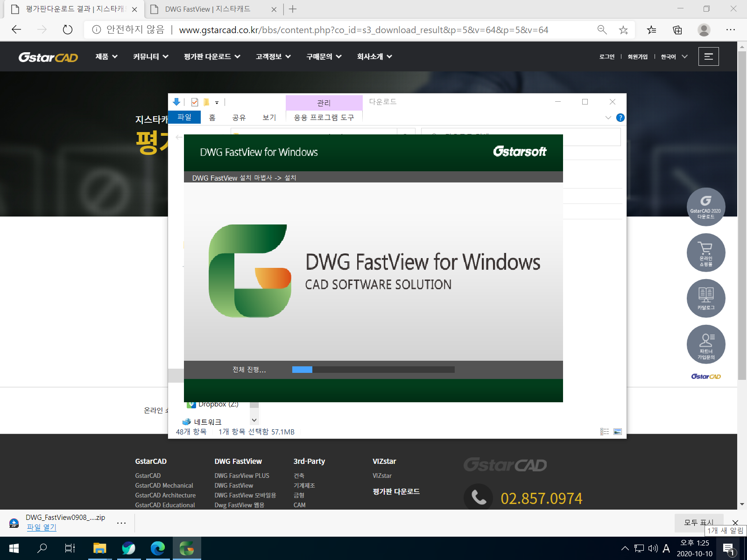The width and height of the screenshot is (747, 560).
Task: Open Windows Start button
Action: pyautogui.click(x=14, y=548)
